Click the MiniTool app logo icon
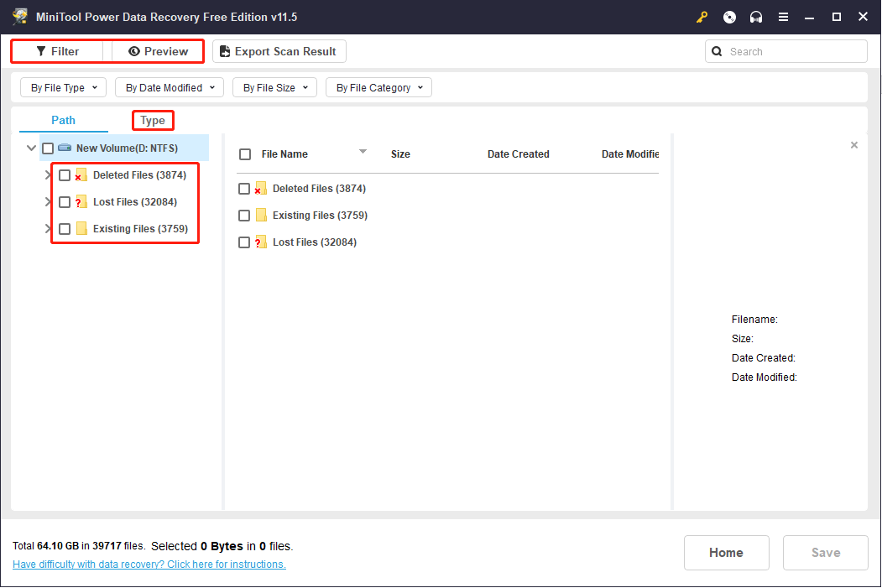This screenshot has width=882, height=588. tap(20, 16)
